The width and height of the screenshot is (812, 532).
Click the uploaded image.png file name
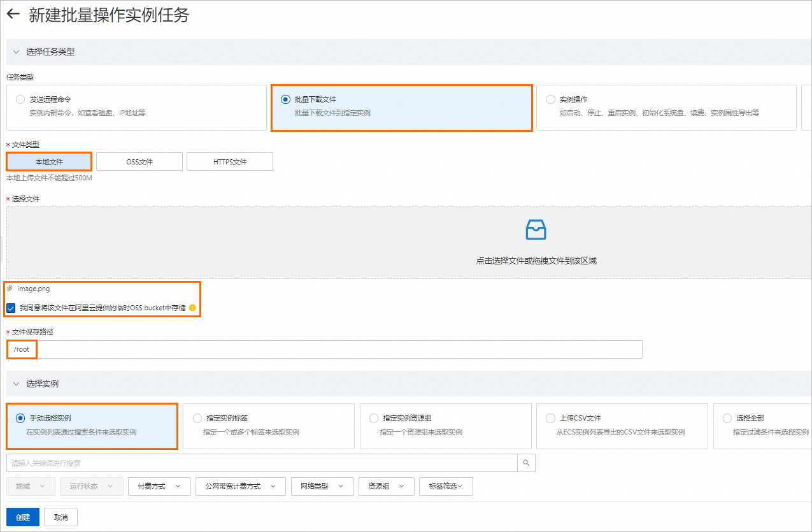34,289
